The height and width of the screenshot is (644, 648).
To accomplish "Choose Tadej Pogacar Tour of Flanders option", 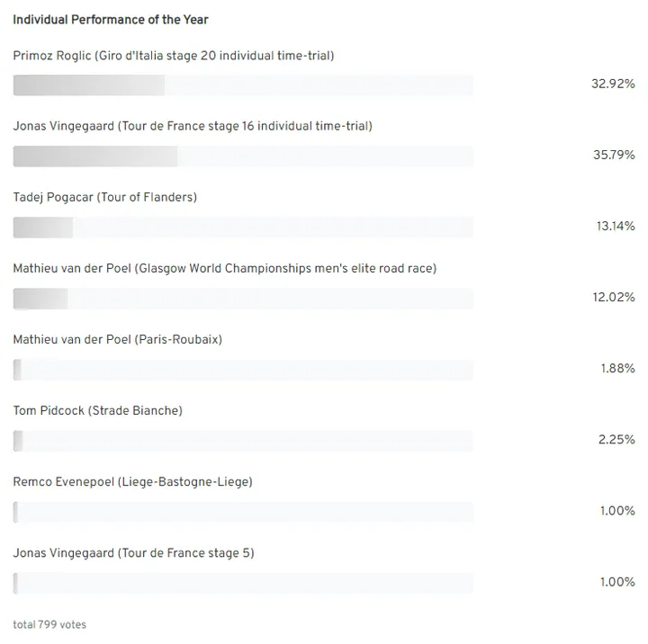I will pos(105,197).
